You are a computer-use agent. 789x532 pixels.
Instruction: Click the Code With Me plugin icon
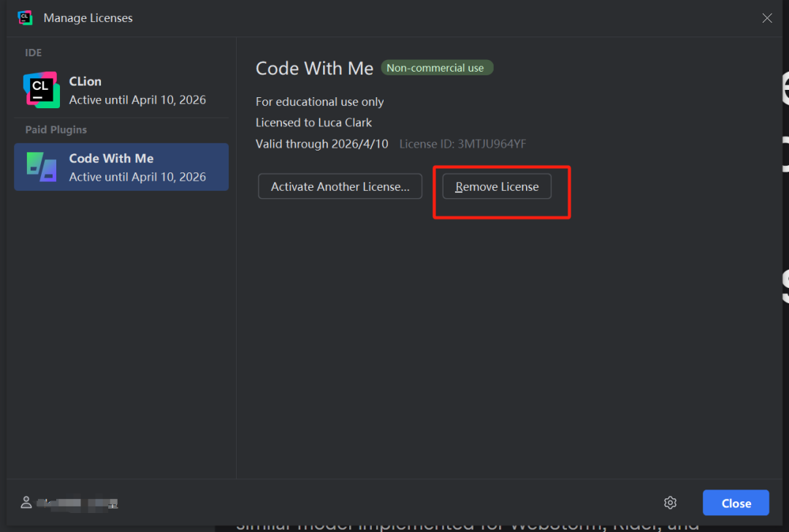pos(42,167)
